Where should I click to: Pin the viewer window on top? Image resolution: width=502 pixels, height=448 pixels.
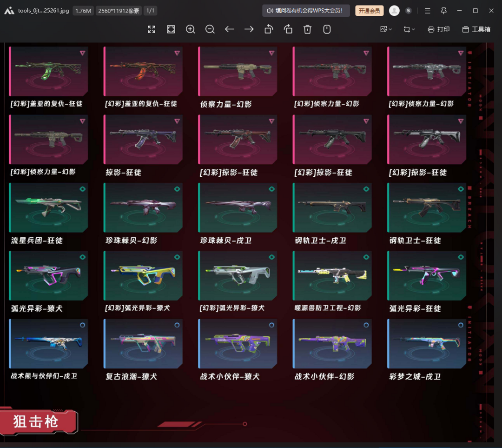point(443,11)
